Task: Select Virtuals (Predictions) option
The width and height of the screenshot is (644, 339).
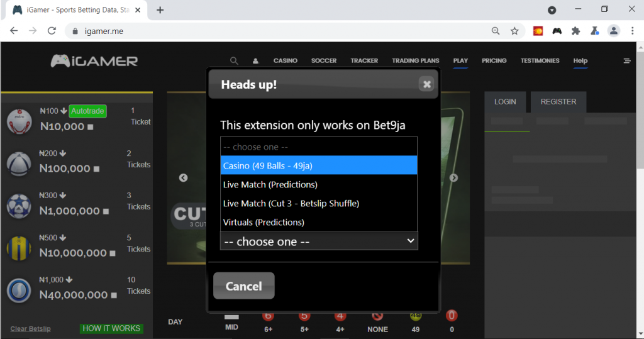Action: (x=319, y=222)
